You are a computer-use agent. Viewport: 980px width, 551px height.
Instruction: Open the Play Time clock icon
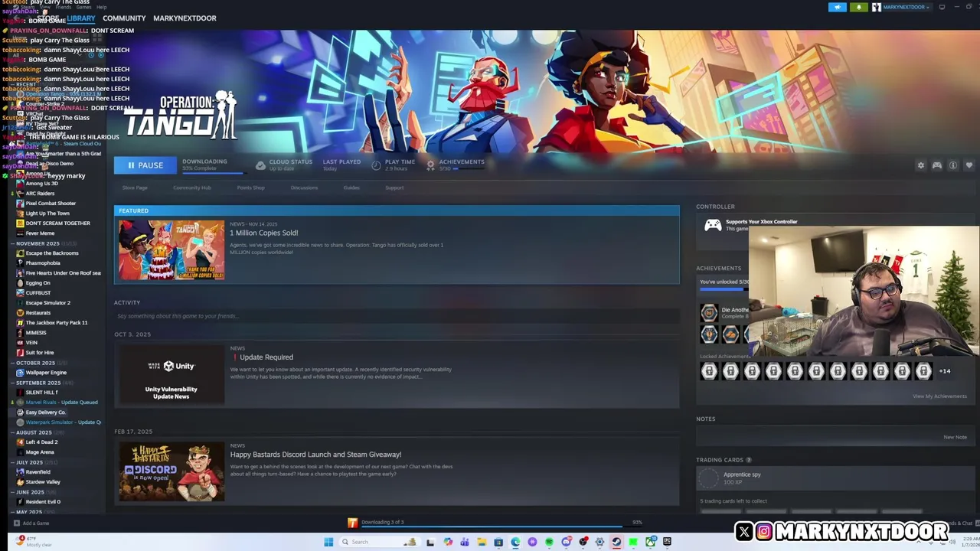tap(376, 165)
